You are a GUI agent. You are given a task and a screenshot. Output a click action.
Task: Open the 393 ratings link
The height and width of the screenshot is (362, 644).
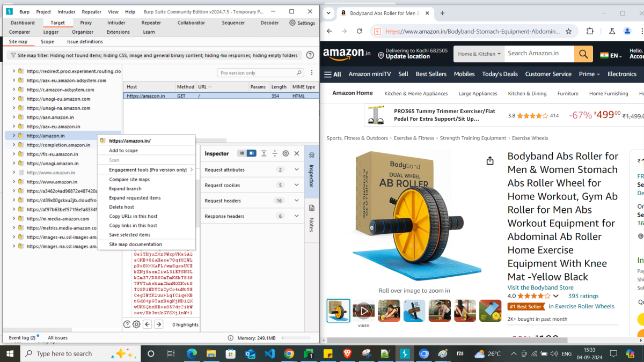(x=583, y=296)
